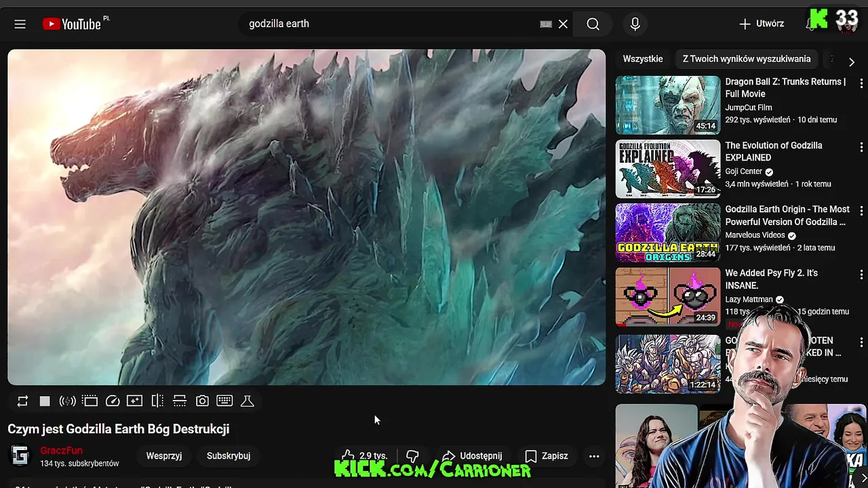Screen dimensions: 868x488
Task: Click the Marvelous Videos channel name
Action: 755,235
